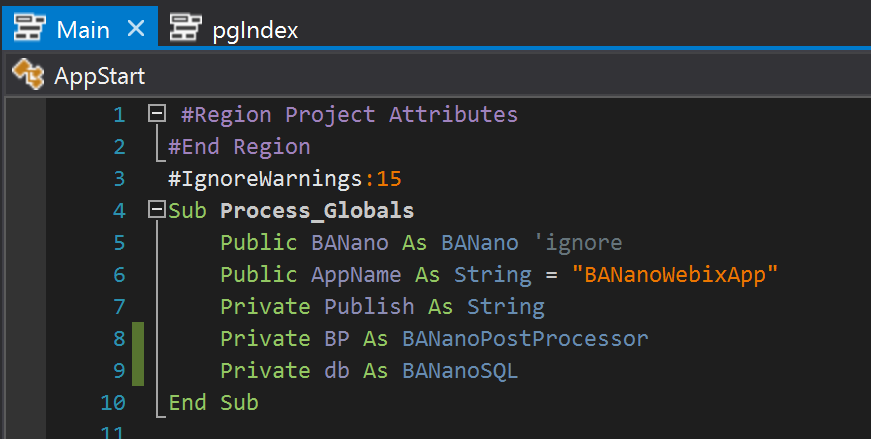Switch to the Main module tab

(82, 29)
